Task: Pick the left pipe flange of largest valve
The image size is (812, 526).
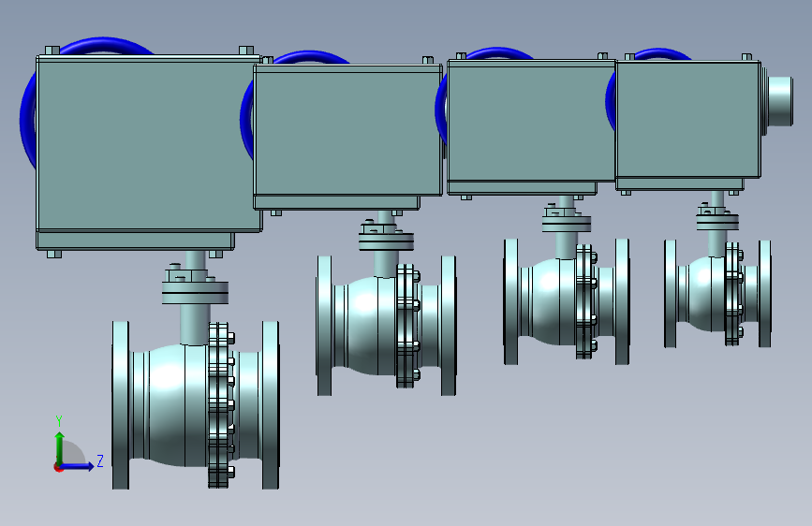Action: (x=121, y=405)
